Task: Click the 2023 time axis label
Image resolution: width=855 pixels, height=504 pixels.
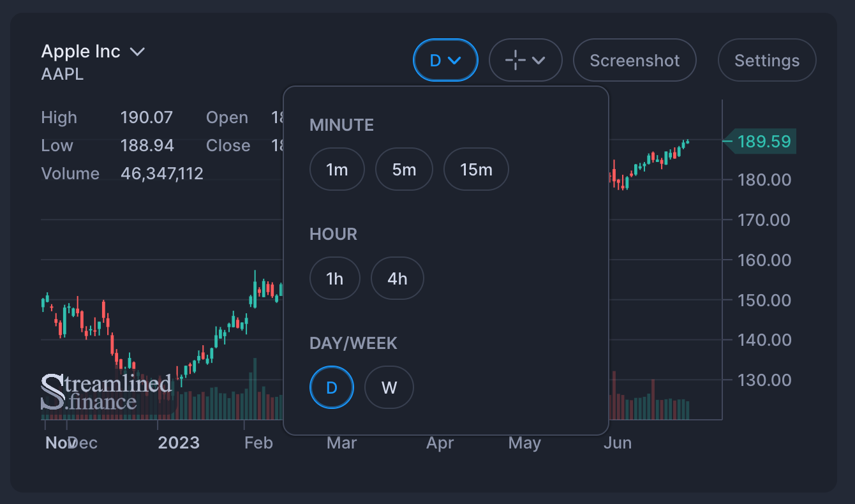Action: coord(179,443)
